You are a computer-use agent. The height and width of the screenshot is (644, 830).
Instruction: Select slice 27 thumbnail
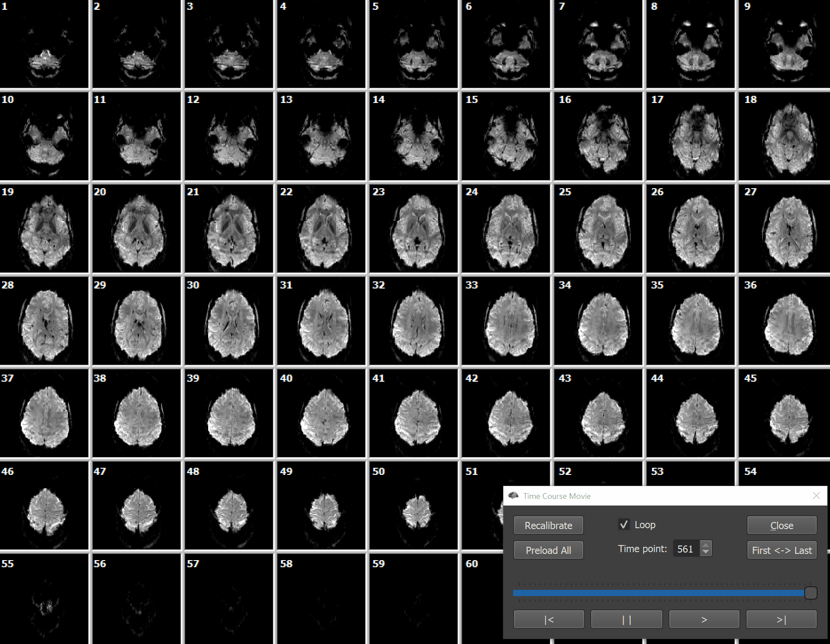click(x=784, y=229)
